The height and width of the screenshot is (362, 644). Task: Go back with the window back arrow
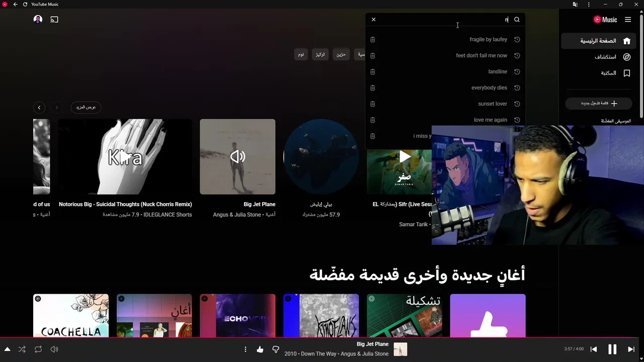[x=15, y=5]
